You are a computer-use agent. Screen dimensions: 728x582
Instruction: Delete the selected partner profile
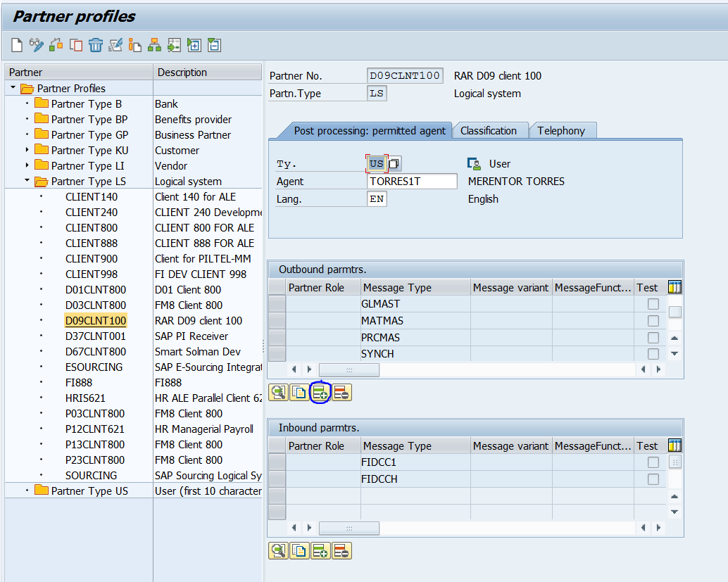click(96, 45)
